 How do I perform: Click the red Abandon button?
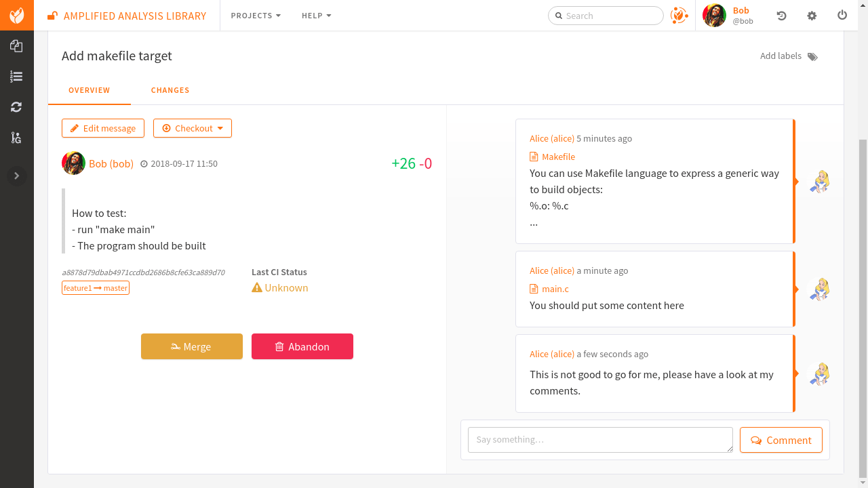(302, 346)
